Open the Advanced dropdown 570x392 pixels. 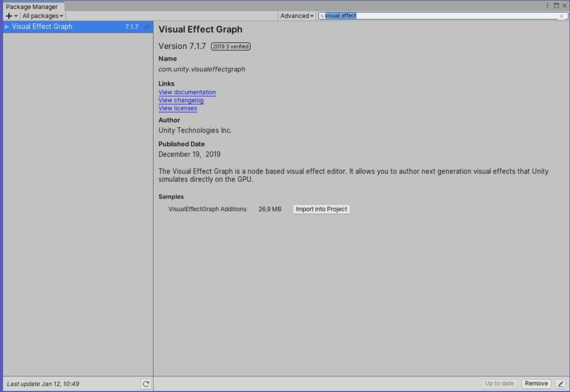point(296,16)
